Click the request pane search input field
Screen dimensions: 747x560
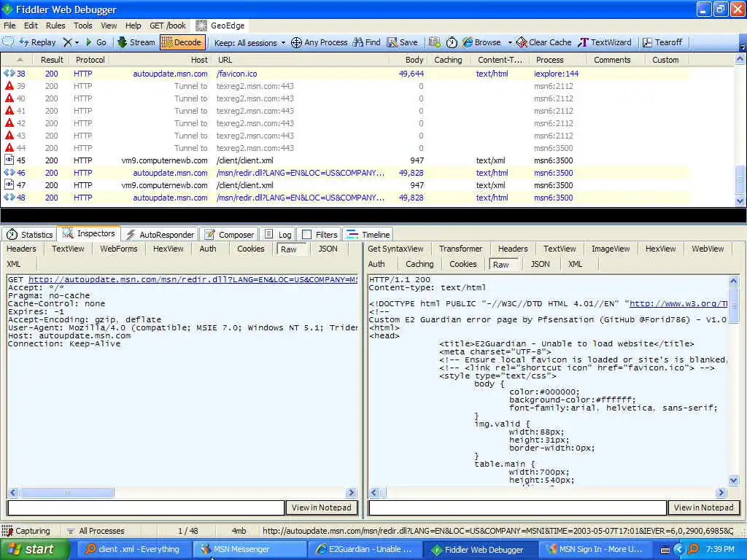(x=146, y=507)
